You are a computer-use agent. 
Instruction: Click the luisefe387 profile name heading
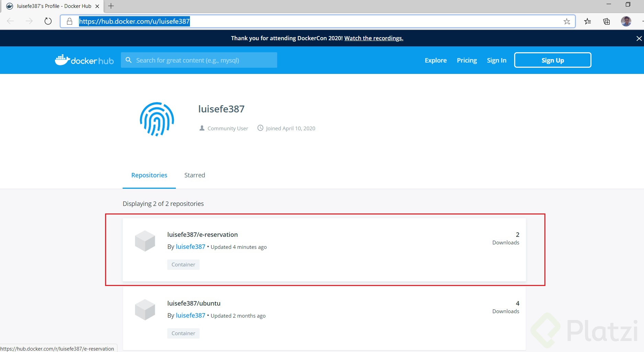221,109
